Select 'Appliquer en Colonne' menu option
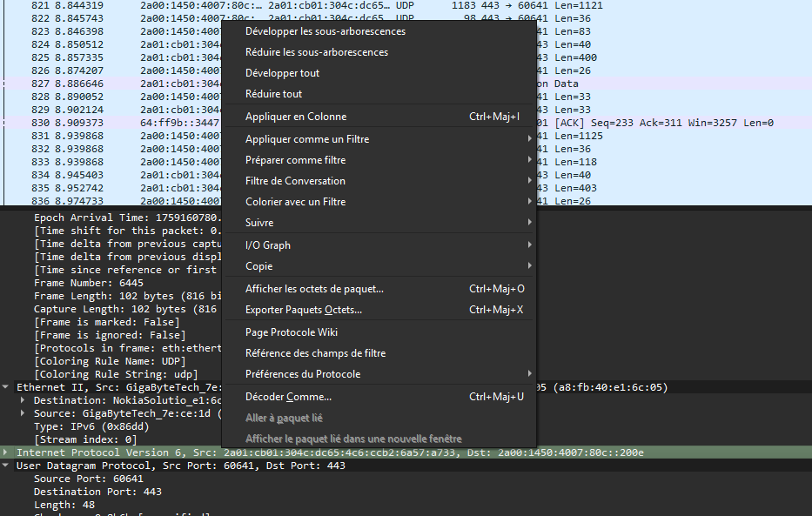The height and width of the screenshot is (516, 812). pyautogui.click(x=295, y=117)
